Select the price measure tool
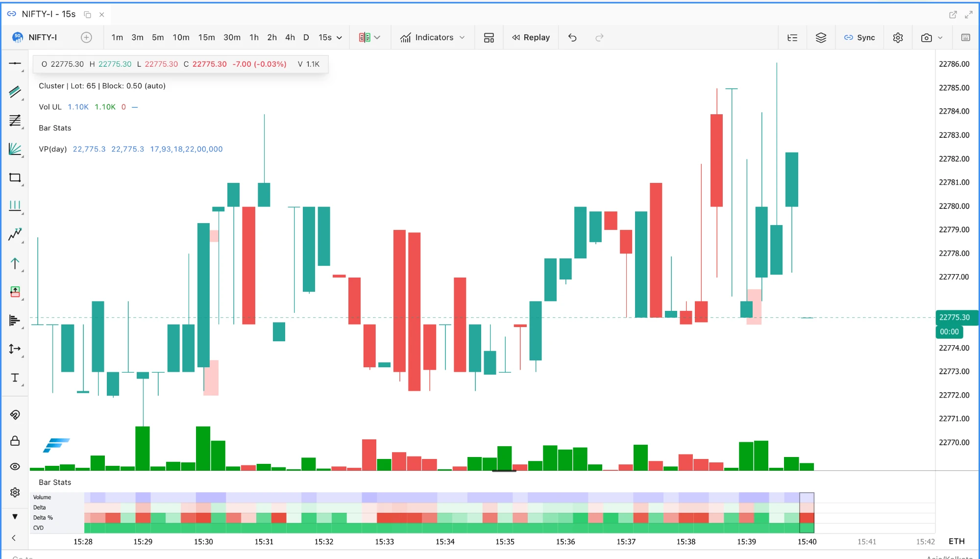The height and width of the screenshot is (559, 980). tap(15, 349)
